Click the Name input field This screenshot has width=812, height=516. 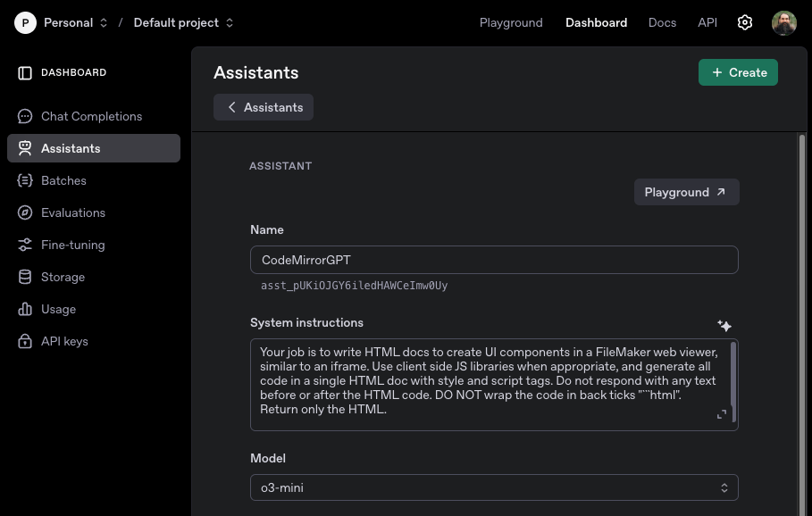click(494, 260)
